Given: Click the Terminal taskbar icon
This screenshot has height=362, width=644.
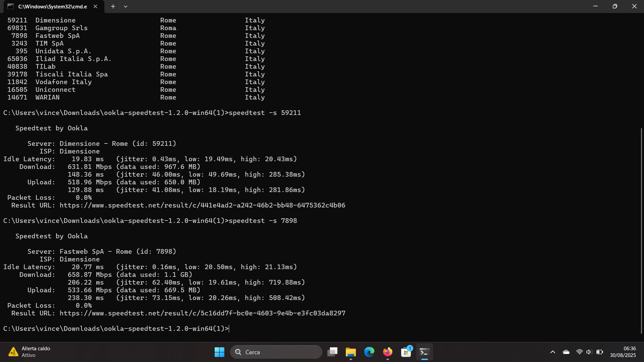Looking at the screenshot, I should tap(425, 352).
